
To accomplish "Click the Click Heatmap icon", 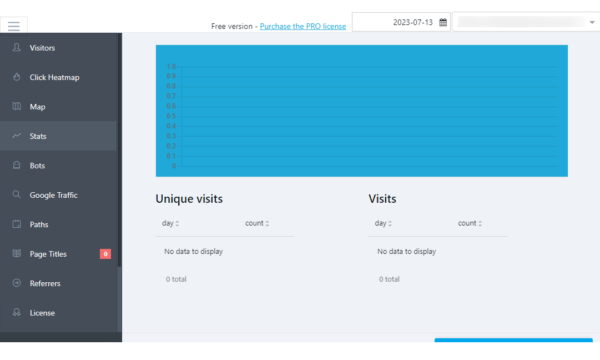I will point(16,77).
